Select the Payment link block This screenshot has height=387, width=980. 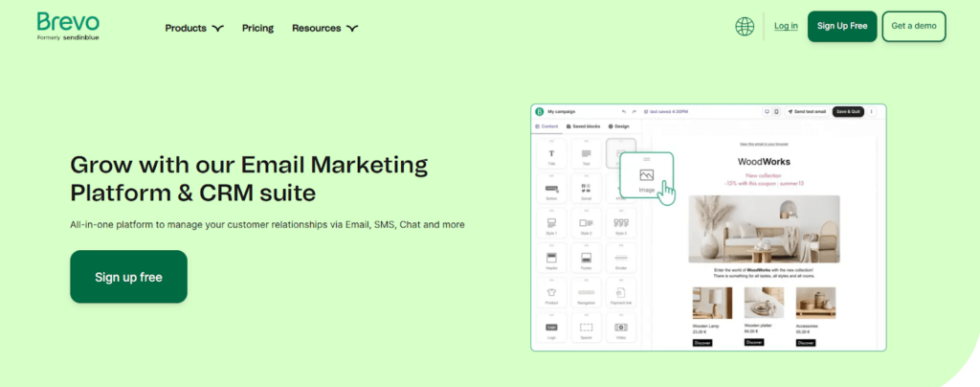[x=621, y=293]
